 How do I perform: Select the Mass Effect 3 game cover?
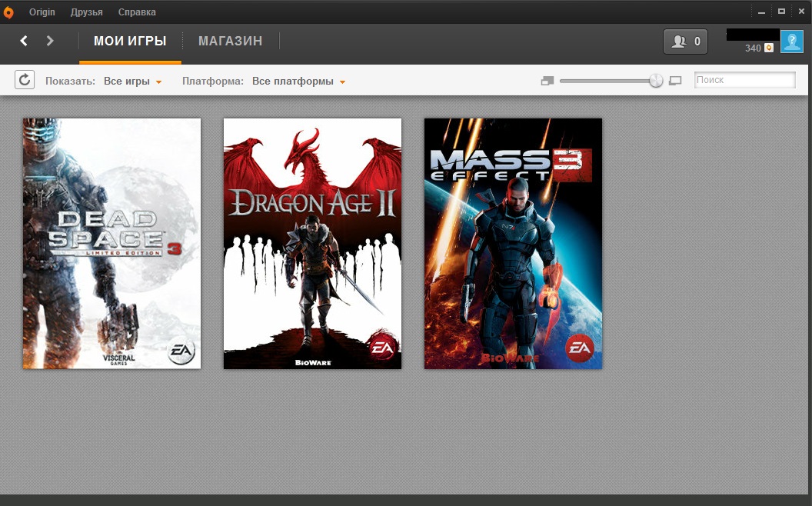[x=513, y=244]
